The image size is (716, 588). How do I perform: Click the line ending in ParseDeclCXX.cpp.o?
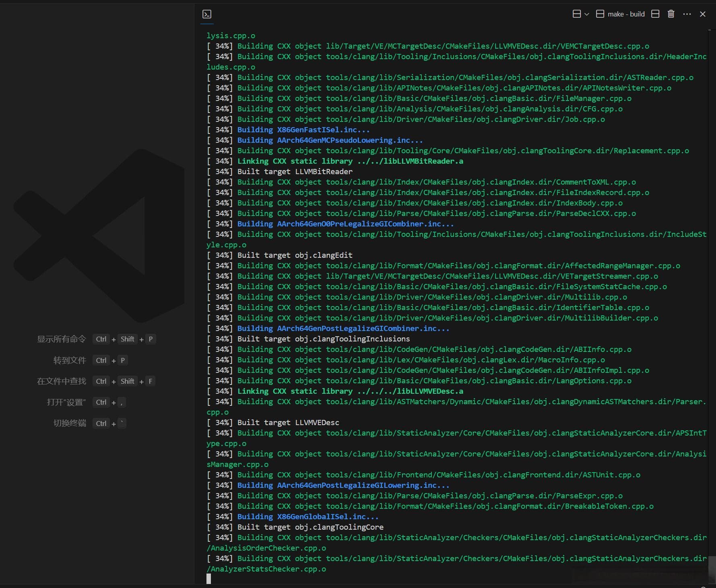(421, 214)
